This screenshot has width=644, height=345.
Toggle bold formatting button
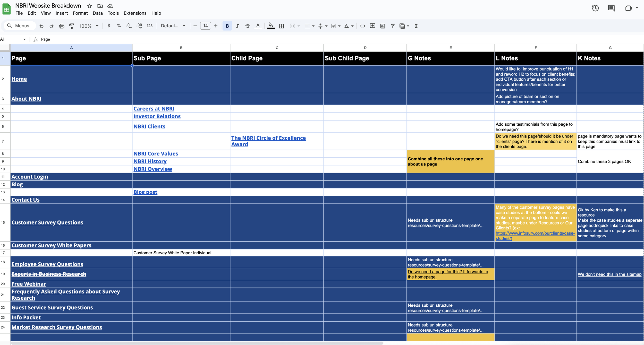point(227,26)
